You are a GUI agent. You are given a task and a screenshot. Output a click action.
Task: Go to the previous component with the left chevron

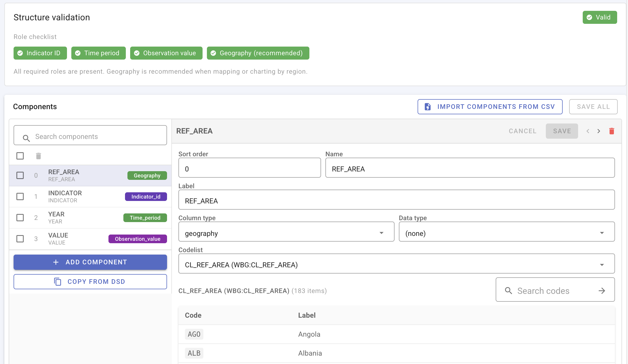pyautogui.click(x=588, y=131)
